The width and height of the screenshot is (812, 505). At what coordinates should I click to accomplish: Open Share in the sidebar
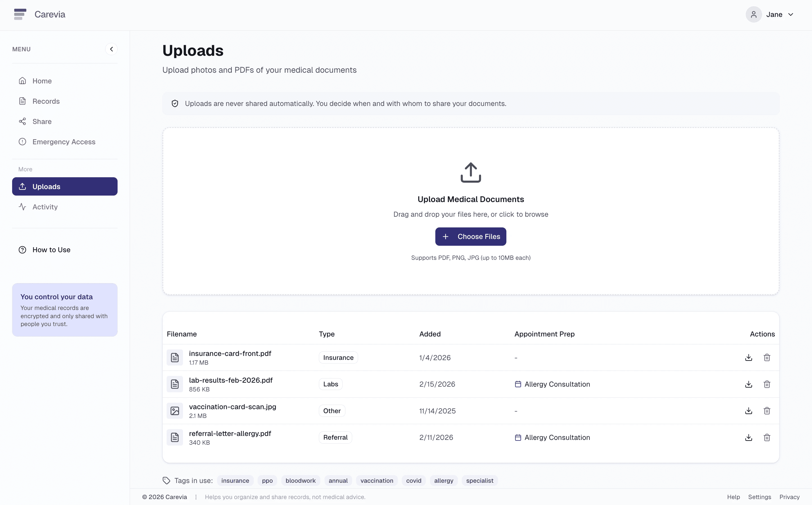click(65, 121)
